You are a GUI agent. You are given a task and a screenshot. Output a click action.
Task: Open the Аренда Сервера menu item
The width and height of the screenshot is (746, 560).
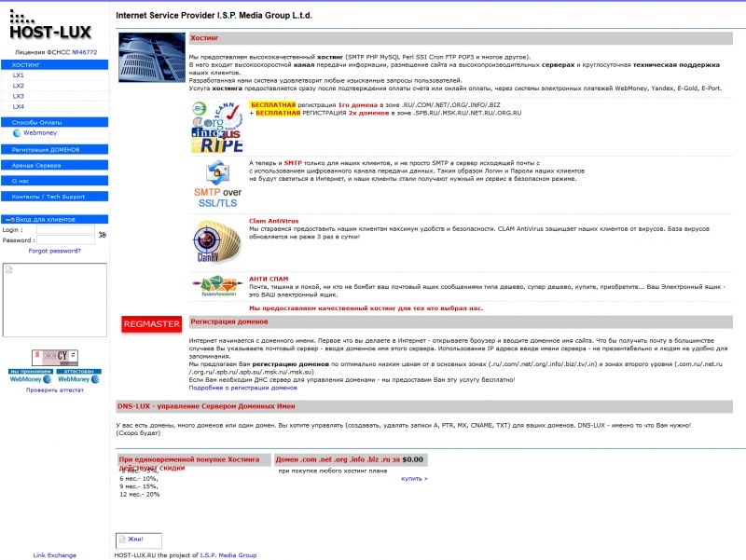pyautogui.click(x=55, y=165)
